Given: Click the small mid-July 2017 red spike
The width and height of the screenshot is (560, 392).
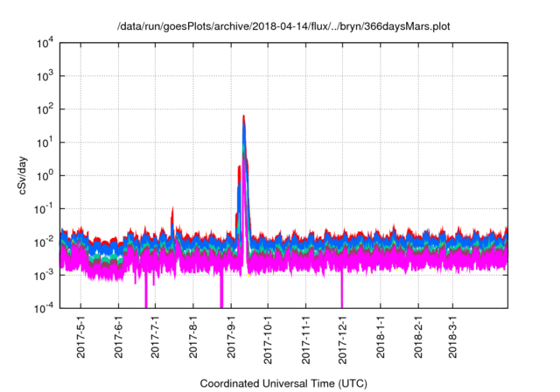Looking at the screenshot, I should (172, 218).
